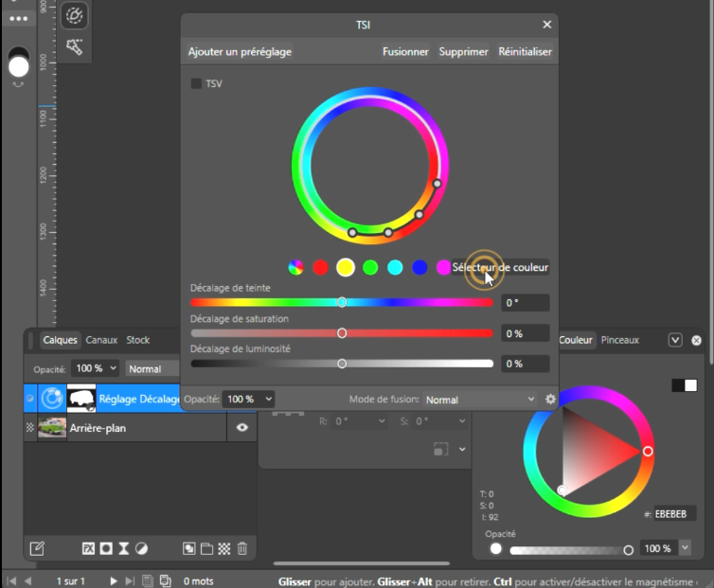Viewport: 714px width, 588px height.
Task: Enable the TSV checkbox
Action: (196, 84)
